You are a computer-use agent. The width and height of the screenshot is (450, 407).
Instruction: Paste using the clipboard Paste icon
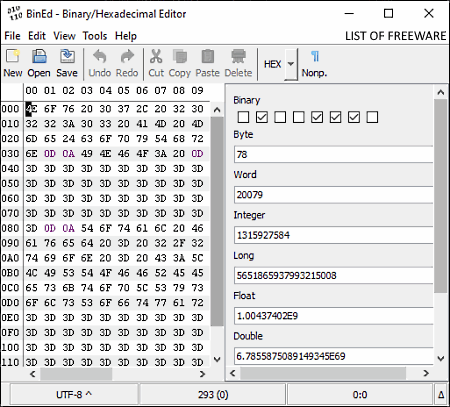208,56
